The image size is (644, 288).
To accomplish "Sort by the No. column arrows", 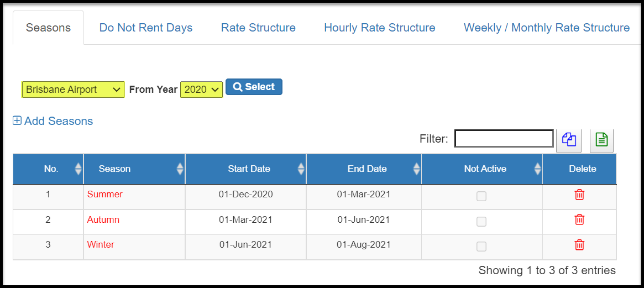I will [78, 169].
